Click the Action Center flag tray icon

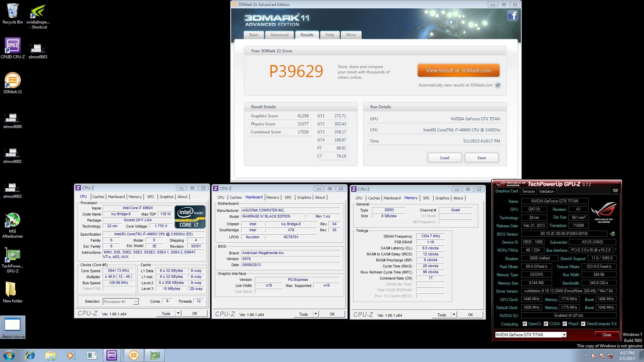coord(602,356)
